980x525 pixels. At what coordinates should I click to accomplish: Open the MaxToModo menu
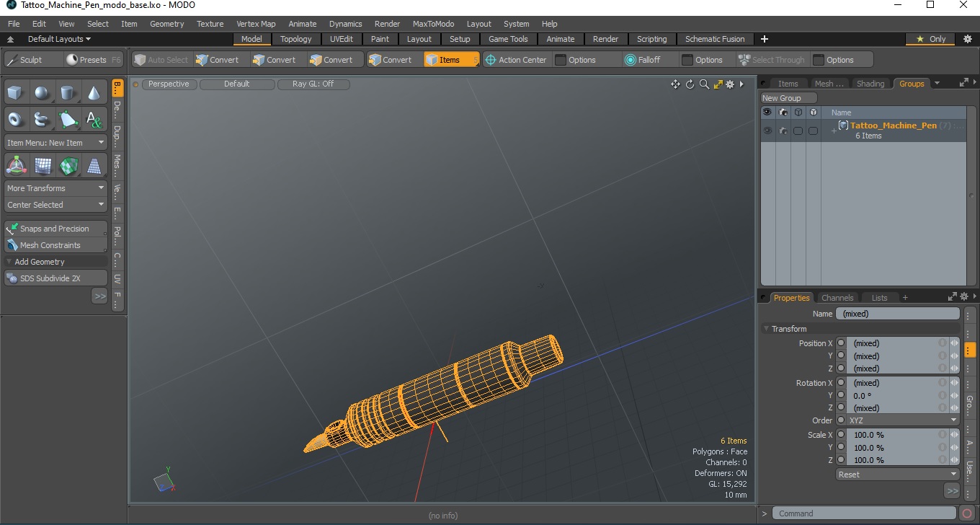pyautogui.click(x=433, y=24)
